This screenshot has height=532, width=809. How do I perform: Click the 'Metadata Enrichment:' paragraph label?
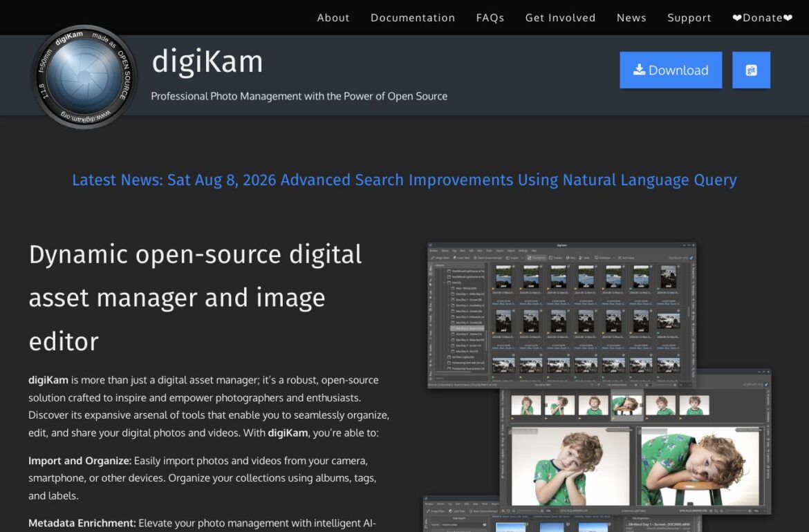[82, 523]
